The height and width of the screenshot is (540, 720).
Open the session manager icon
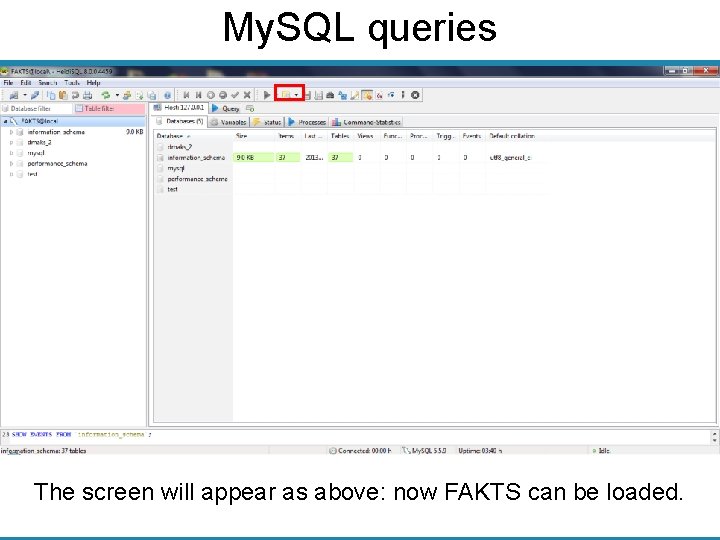[x=14, y=96]
